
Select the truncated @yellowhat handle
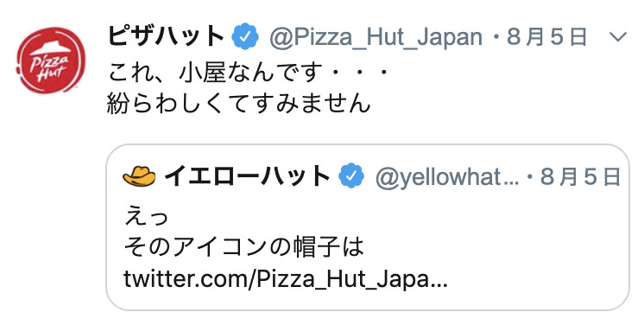tap(447, 177)
